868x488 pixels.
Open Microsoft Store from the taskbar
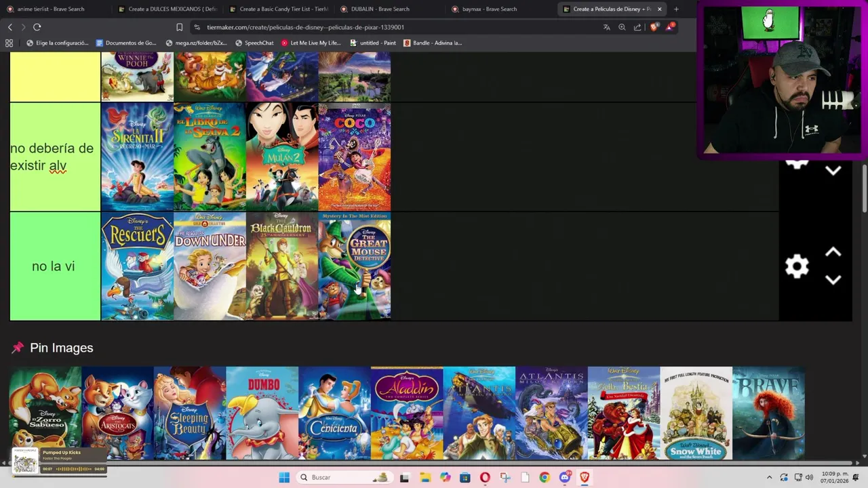[x=465, y=477]
